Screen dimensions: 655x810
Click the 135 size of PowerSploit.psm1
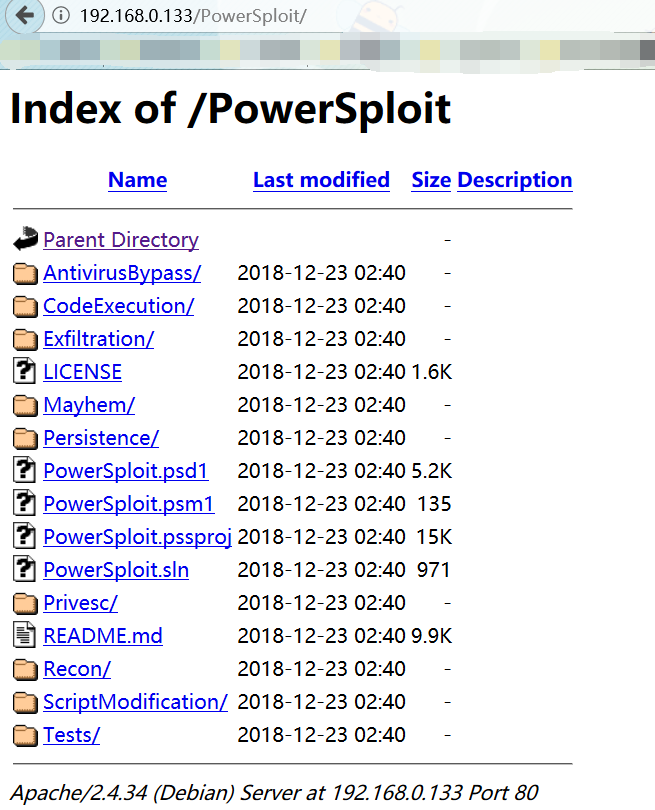click(434, 504)
